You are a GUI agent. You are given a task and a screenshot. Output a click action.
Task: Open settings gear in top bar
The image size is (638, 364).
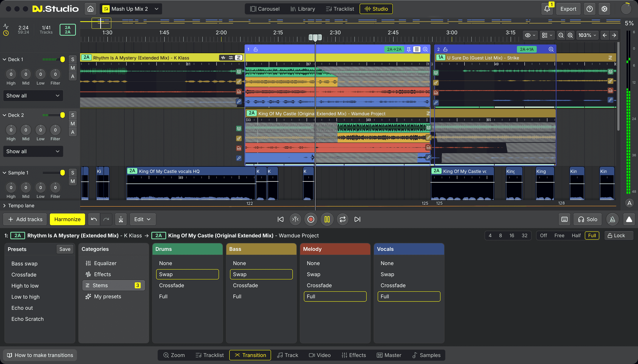(604, 9)
